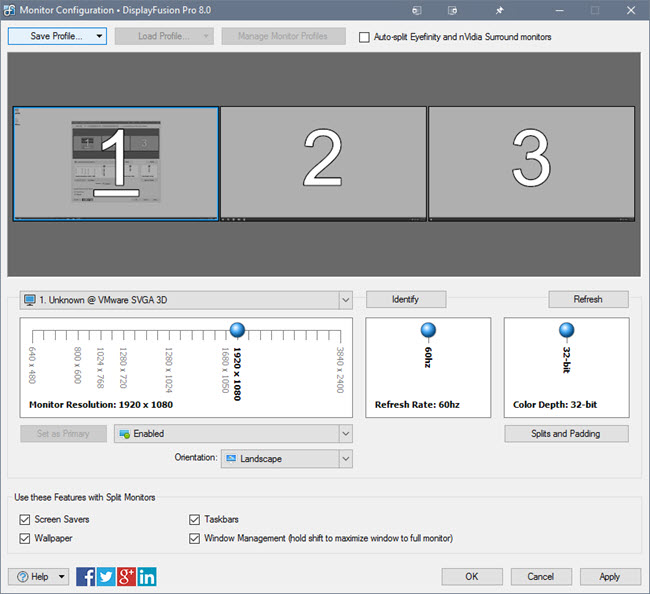This screenshot has width=650, height=594.
Task: Expand the Orientation Landscape dropdown
Action: (x=346, y=459)
